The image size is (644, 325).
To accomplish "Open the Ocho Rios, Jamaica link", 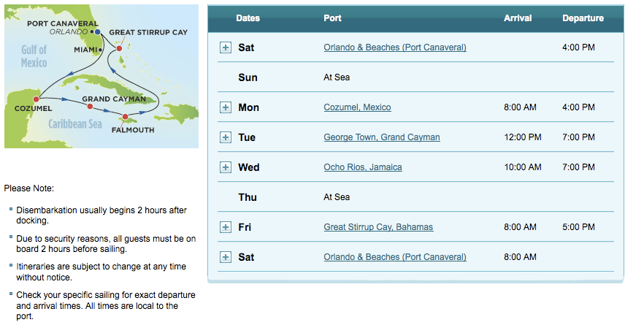I will click(363, 167).
